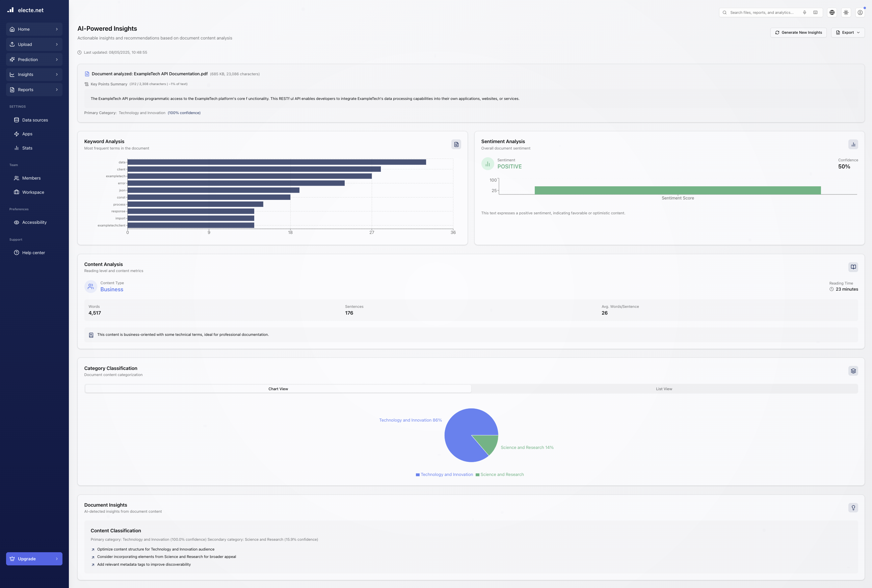The image size is (872, 588).
Task: Click the microphone voice search icon
Action: click(804, 12)
